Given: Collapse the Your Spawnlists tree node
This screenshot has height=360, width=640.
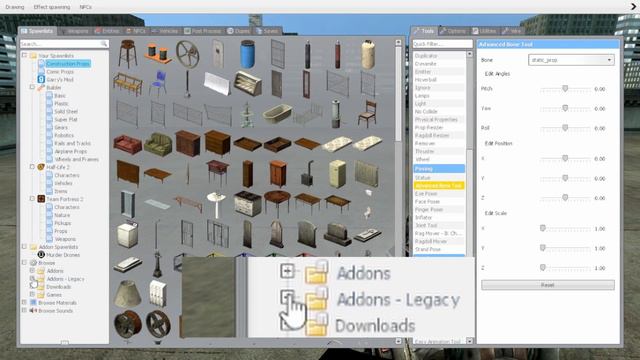Looking at the screenshot, I should (x=24, y=55).
